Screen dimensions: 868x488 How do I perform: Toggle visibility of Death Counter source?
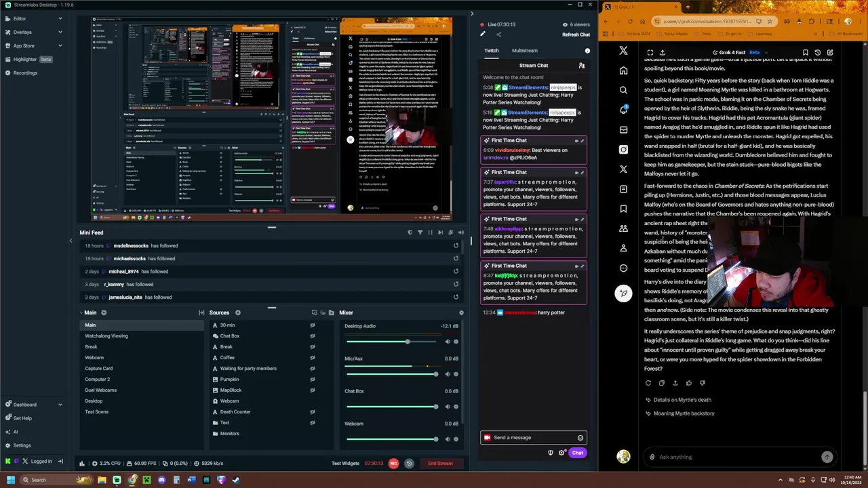click(313, 412)
